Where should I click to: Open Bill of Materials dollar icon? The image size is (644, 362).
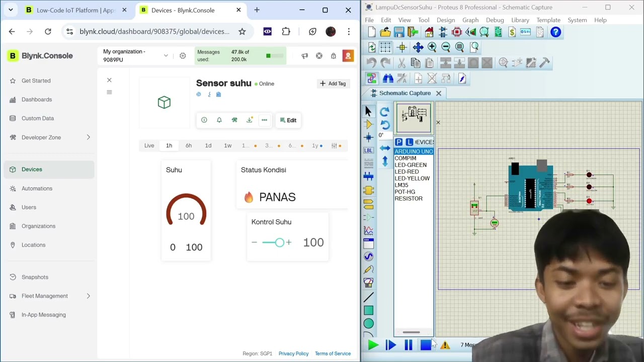(x=512, y=32)
